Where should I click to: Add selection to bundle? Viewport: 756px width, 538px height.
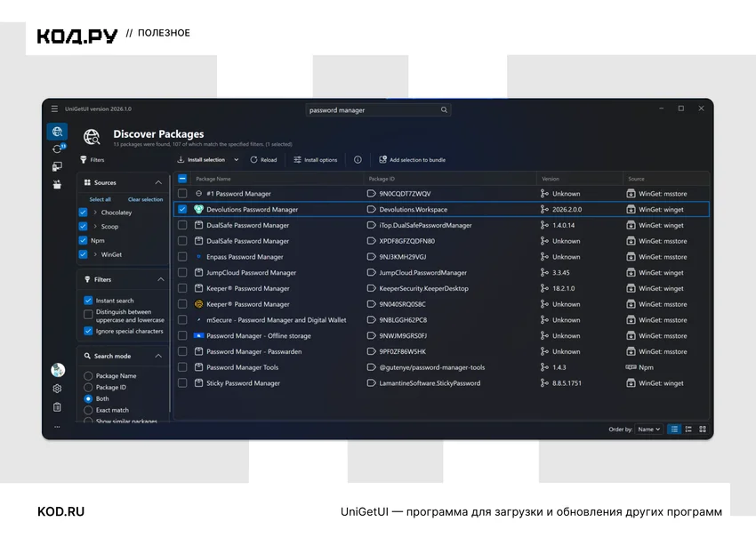412,159
